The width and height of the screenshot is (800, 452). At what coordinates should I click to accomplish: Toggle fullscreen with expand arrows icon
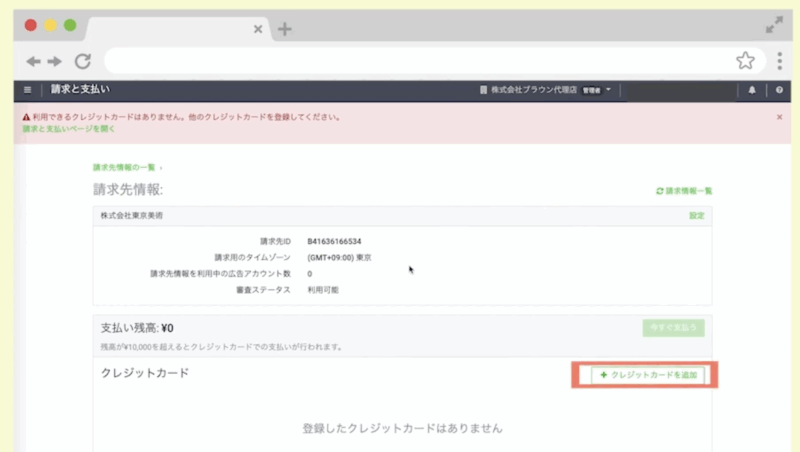(774, 24)
